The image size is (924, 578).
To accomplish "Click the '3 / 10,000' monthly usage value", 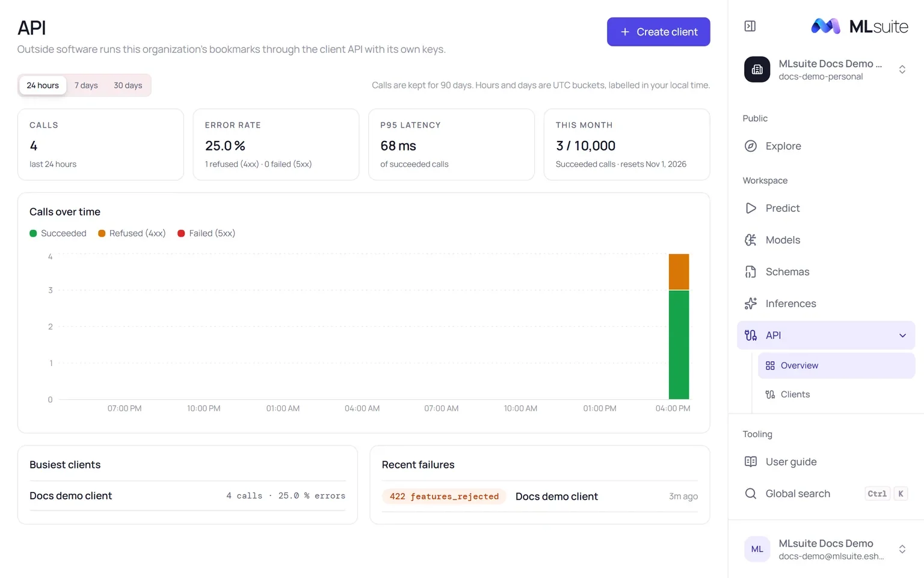I will tap(585, 146).
